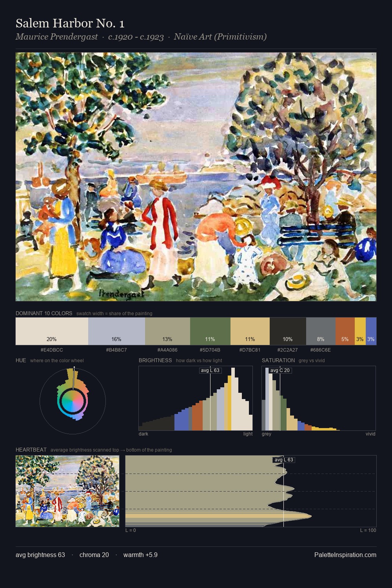Click the 'avg C 20' label in saturation chart

(280, 370)
